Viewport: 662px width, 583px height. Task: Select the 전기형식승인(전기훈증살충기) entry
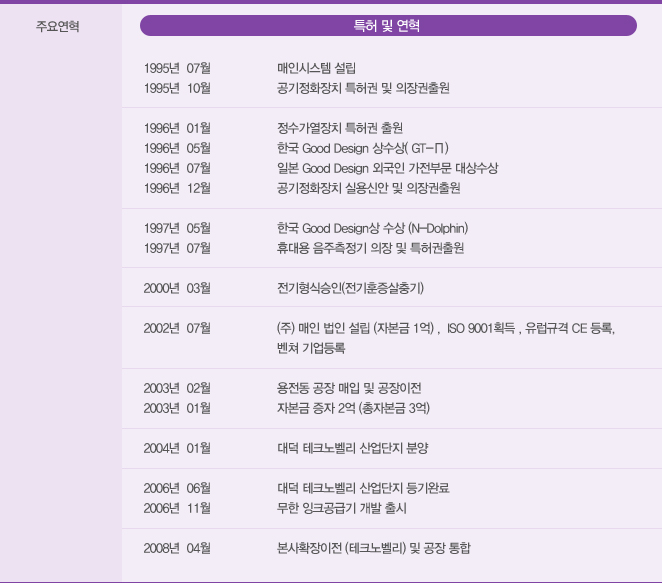351,288
